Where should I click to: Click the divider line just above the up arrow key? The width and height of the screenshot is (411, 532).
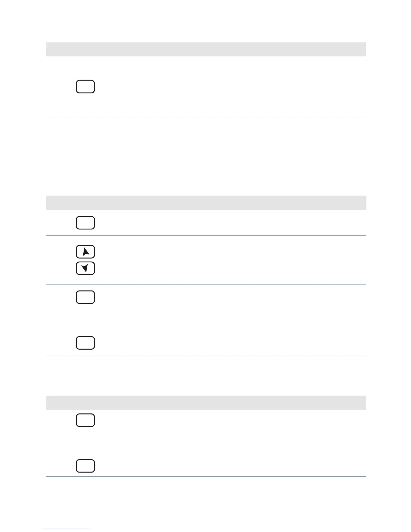tap(205, 235)
